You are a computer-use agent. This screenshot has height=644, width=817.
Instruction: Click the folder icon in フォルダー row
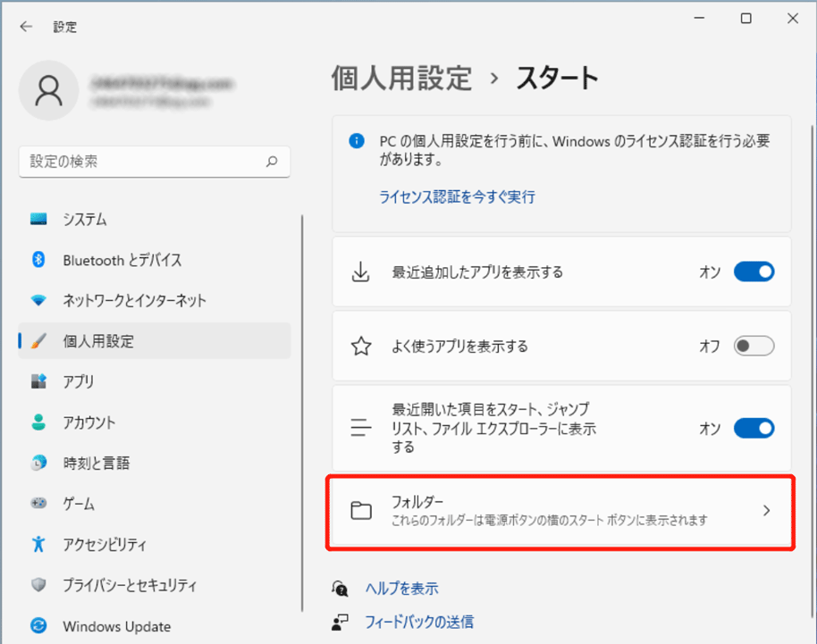pyautogui.click(x=361, y=510)
